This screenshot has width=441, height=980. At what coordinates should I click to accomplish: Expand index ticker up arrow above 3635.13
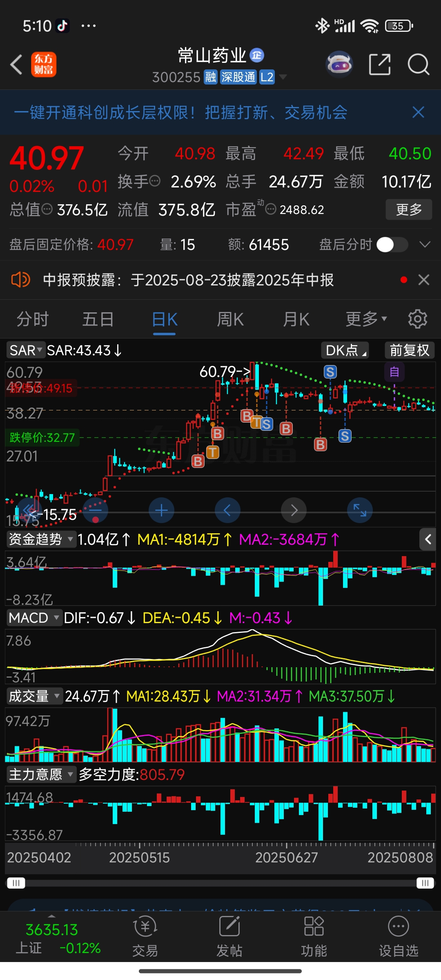click(51, 916)
